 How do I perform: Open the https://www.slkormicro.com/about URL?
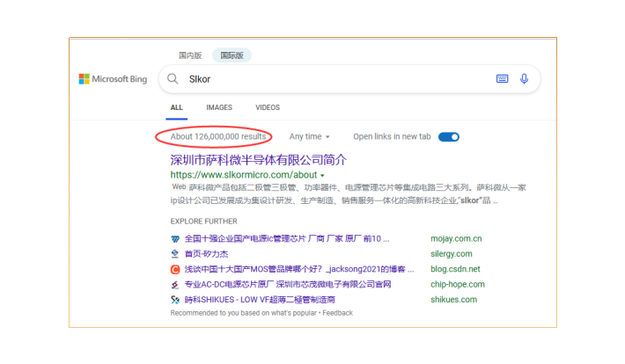coord(244,175)
